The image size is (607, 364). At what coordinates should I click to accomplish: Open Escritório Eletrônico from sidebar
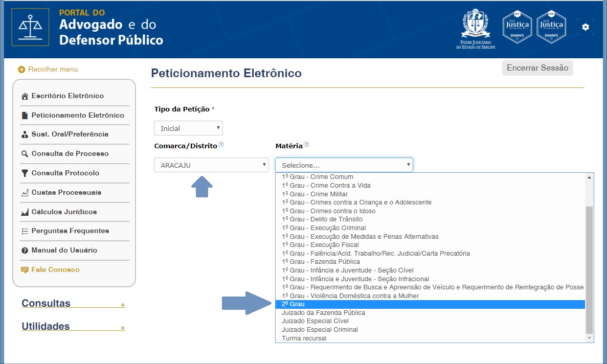coord(68,96)
